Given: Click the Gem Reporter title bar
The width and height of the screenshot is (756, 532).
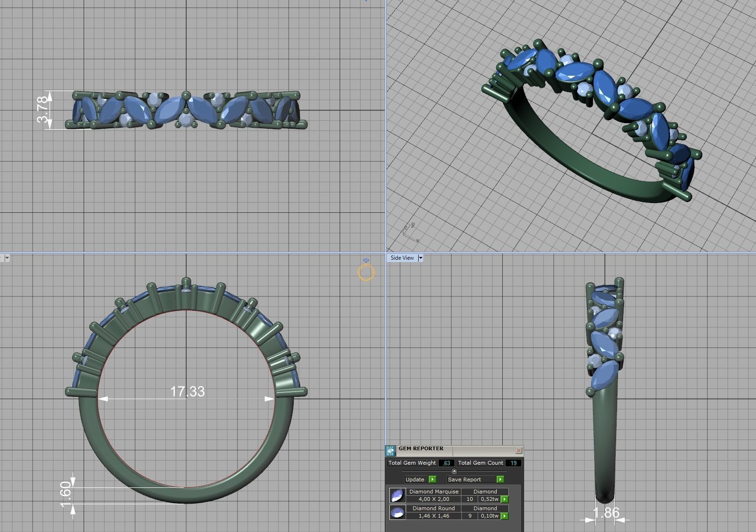Looking at the screenshot, I should (x=454, y=450).
